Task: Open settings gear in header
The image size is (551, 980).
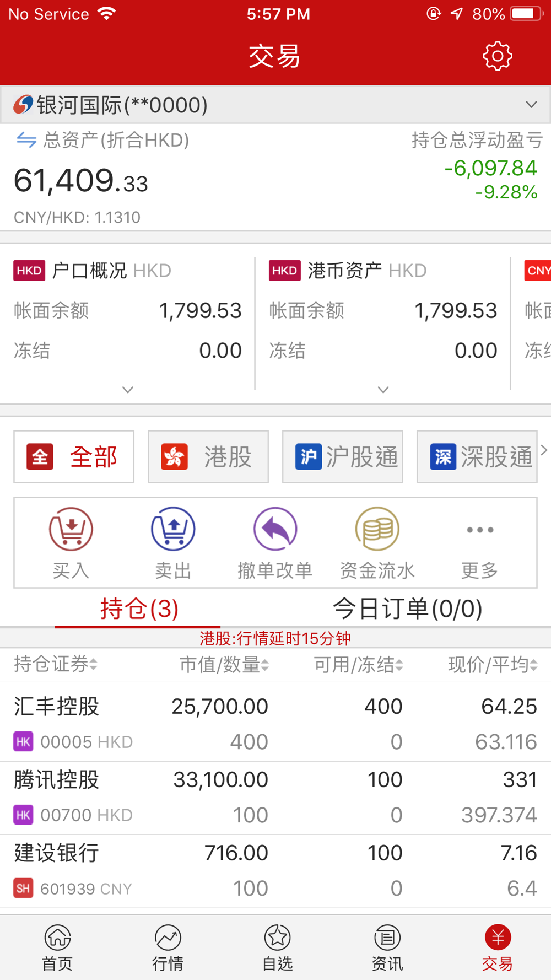Action: (498, 56)
